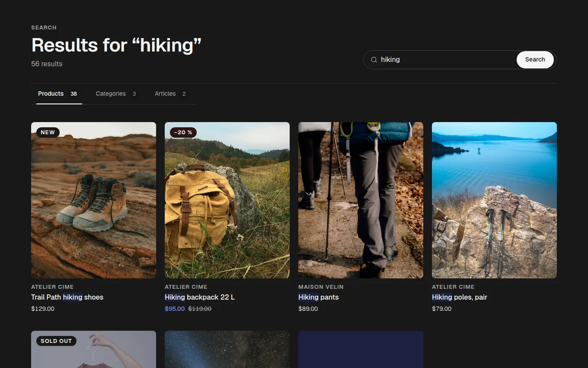The height and width of the screenshot is (368, 588).
Task: Click the MAISON VELIN brand label
Action: 321,287
